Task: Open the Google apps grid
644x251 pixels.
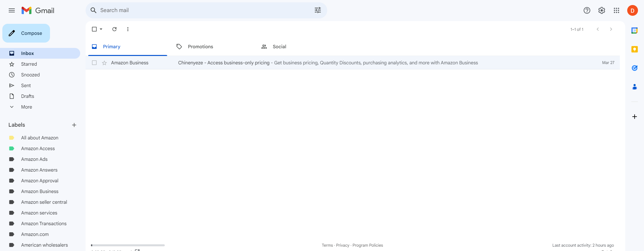Action: (x=616, y=10)
